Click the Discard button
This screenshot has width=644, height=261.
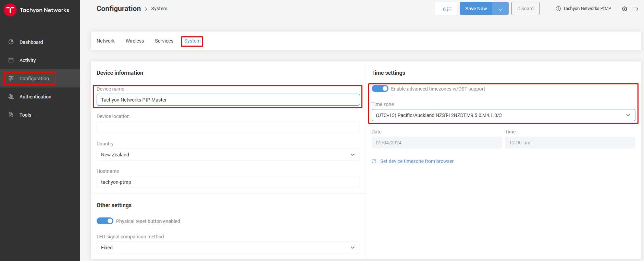(x=525, y=9)
